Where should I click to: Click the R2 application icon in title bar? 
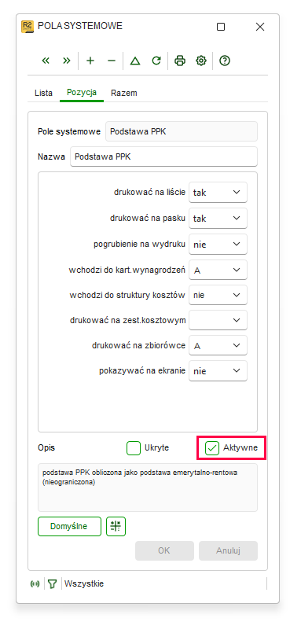pos(28,26)
